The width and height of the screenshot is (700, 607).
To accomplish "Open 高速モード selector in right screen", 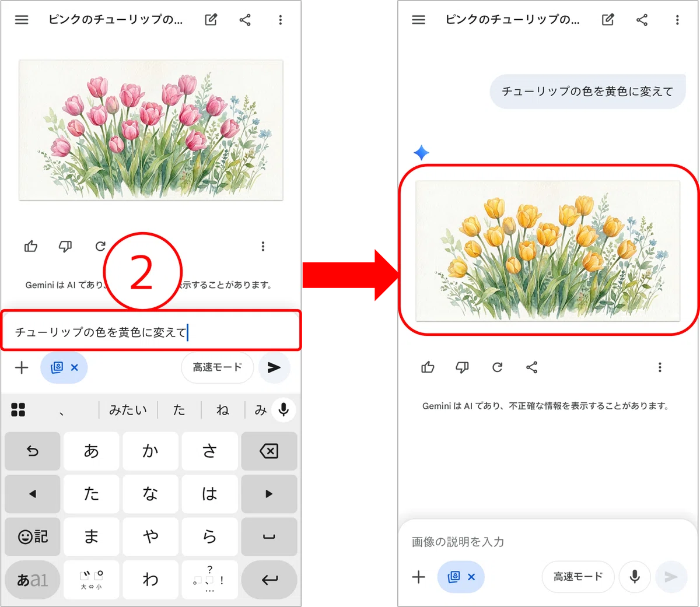I will [577, 577].
